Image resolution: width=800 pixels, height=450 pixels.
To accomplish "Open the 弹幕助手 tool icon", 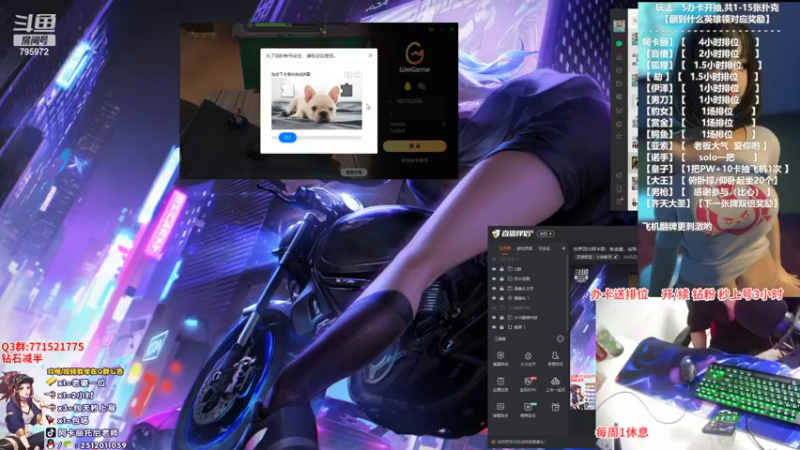I will (501, 407).
